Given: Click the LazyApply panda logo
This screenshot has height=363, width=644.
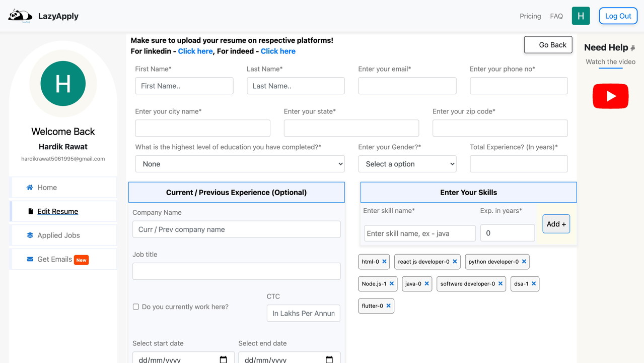Looking at the screenshot, I should click(19, 16).
